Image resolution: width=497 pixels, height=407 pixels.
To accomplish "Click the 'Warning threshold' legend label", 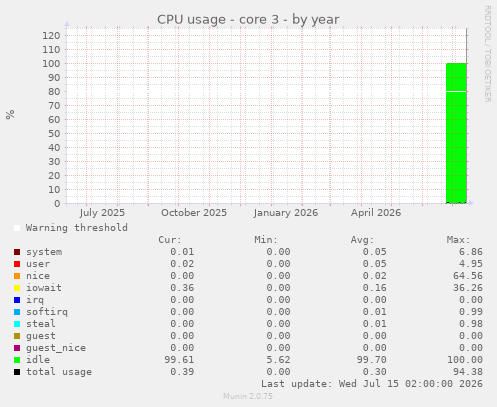I will 77,228.
